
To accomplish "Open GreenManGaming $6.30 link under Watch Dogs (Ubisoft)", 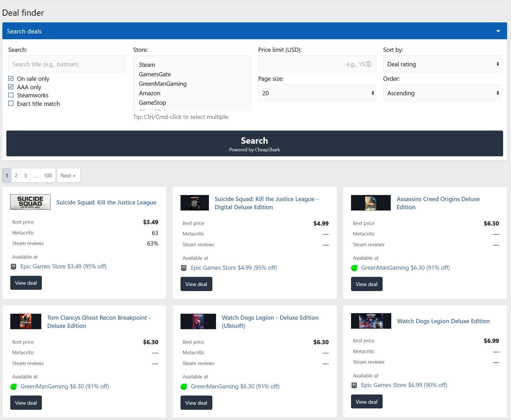I will [235, 386].
